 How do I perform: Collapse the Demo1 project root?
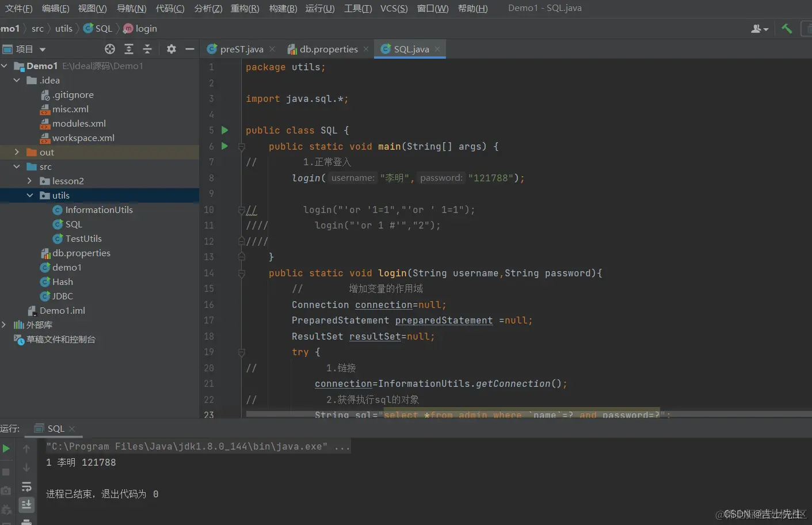tap(5, 66)
